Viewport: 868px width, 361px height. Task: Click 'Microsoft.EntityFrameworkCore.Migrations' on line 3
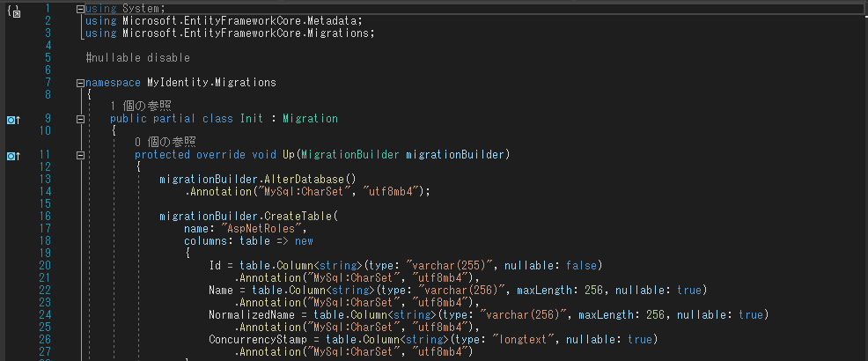point(248,33)
